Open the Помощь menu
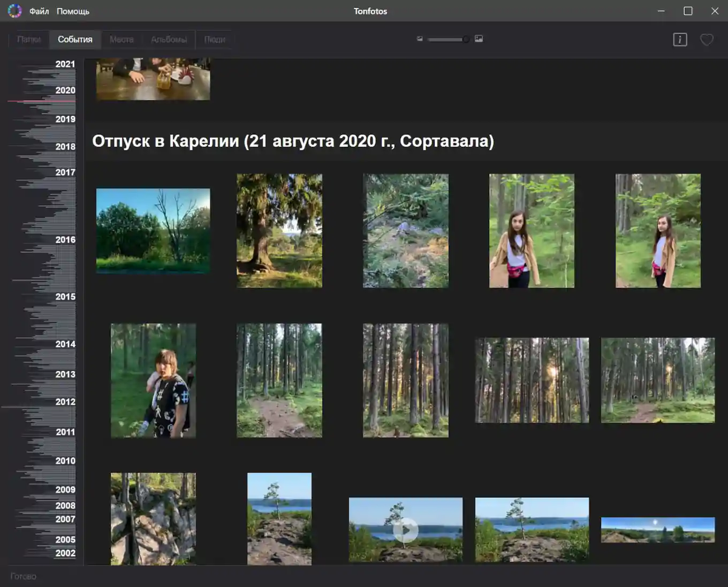This screenshot has width=728, height=587. pos(73,11)
